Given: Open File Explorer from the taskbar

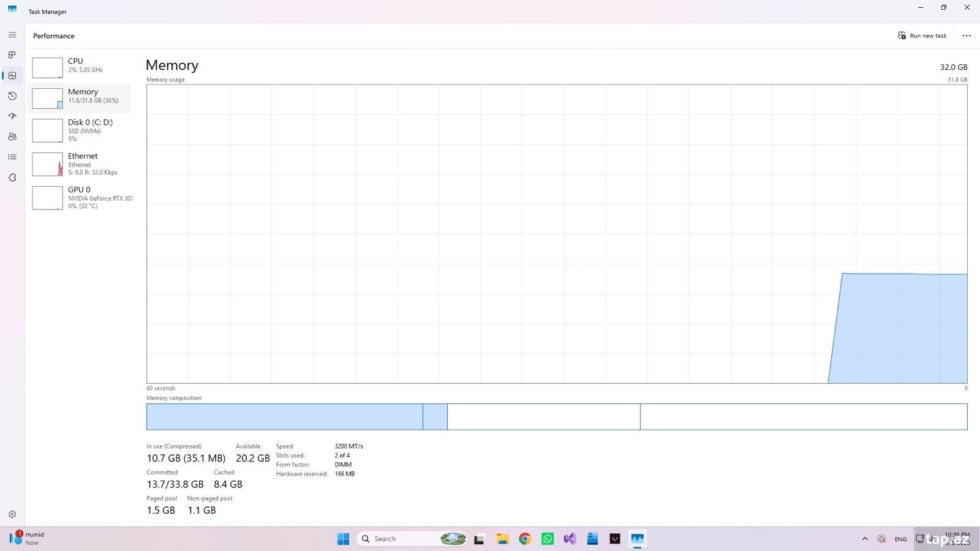Looking at the screenshot, I should [502, 539].
